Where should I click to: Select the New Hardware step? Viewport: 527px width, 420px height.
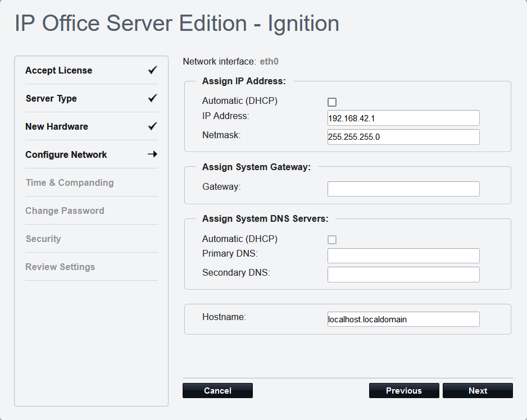[x=56, y=126]
